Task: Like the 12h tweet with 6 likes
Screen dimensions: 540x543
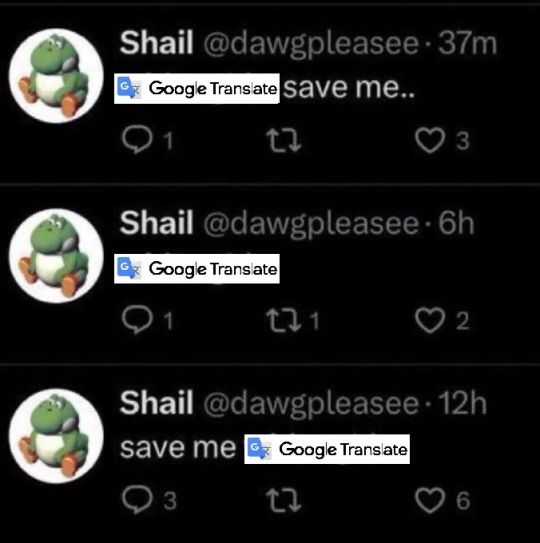Action: coord(430,500)
